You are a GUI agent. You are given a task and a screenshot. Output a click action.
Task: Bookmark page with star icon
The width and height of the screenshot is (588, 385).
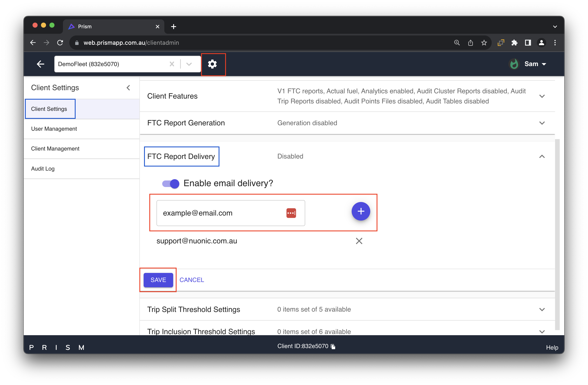(x=484, y=43)
